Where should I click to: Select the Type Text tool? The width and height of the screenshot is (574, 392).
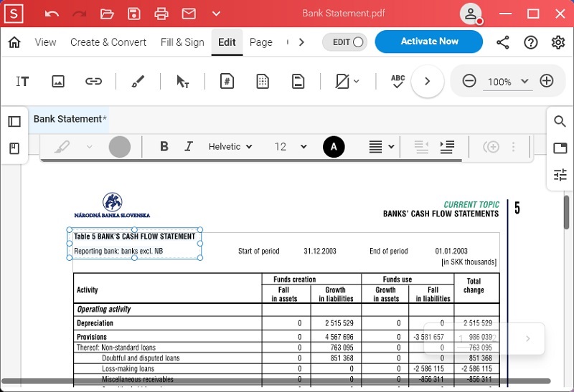(x=22, y=81)
